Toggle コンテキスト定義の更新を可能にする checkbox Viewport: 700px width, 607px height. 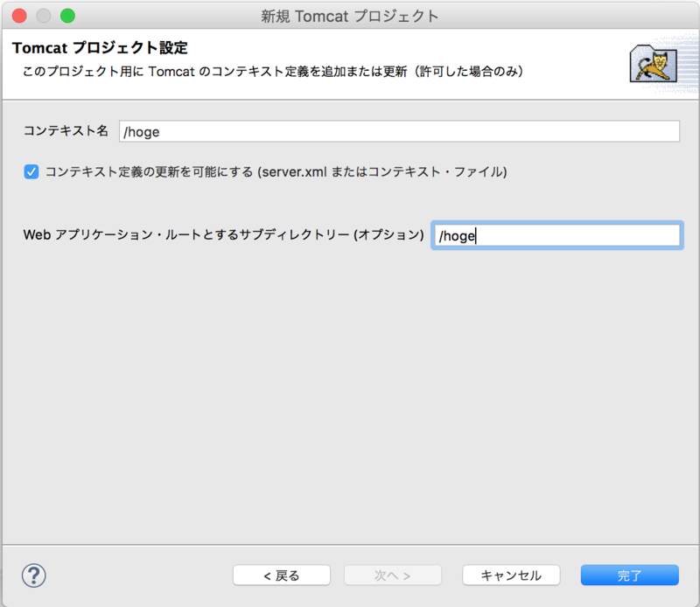[31, 171]
